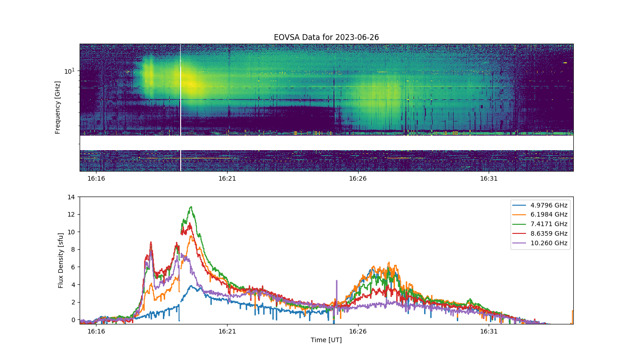Click the red line swatch in legend
Viewport: 637px width, 364px height.
(x=520, y=234)
